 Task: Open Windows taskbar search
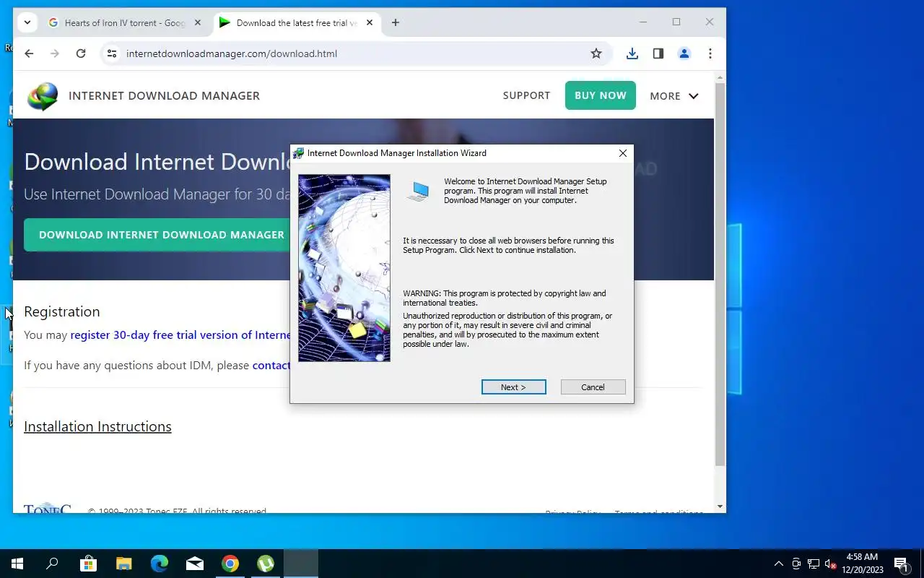click(52, 564)
